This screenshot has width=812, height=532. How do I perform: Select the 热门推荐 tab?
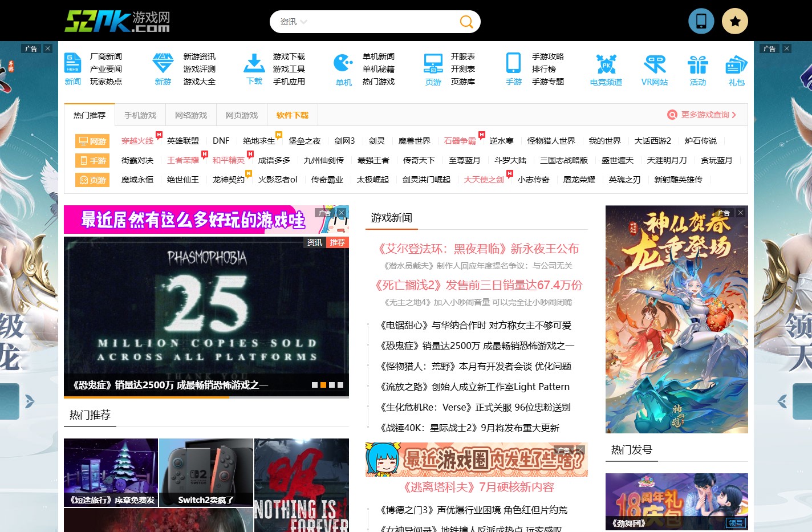(90, 115)
